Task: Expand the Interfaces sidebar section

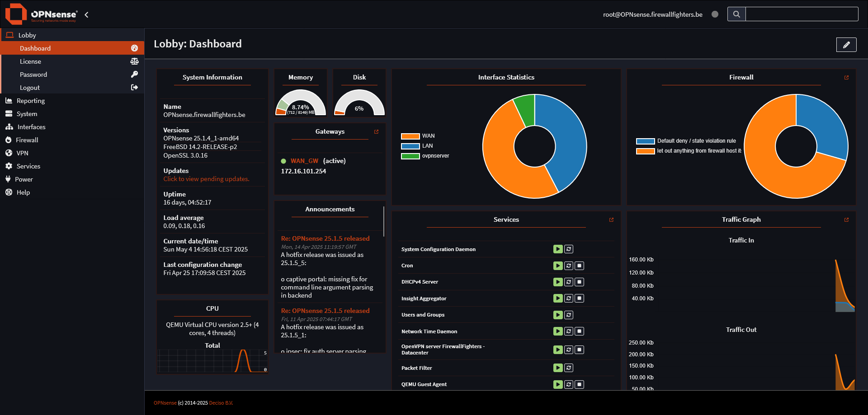Action: (x=31, y=127)
